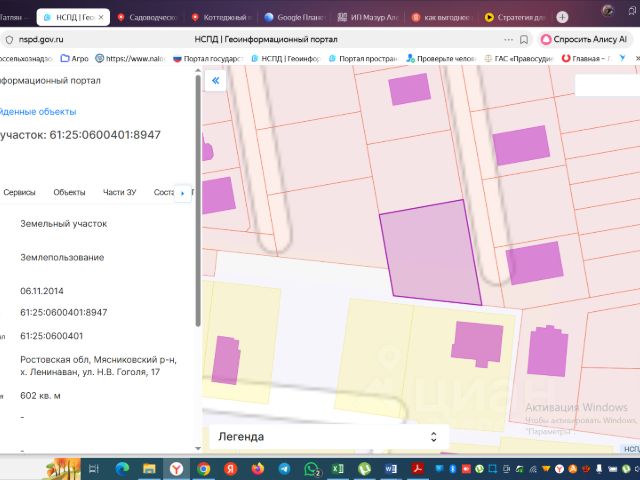Open File Explorer from the taskbar

click(149, 469)
